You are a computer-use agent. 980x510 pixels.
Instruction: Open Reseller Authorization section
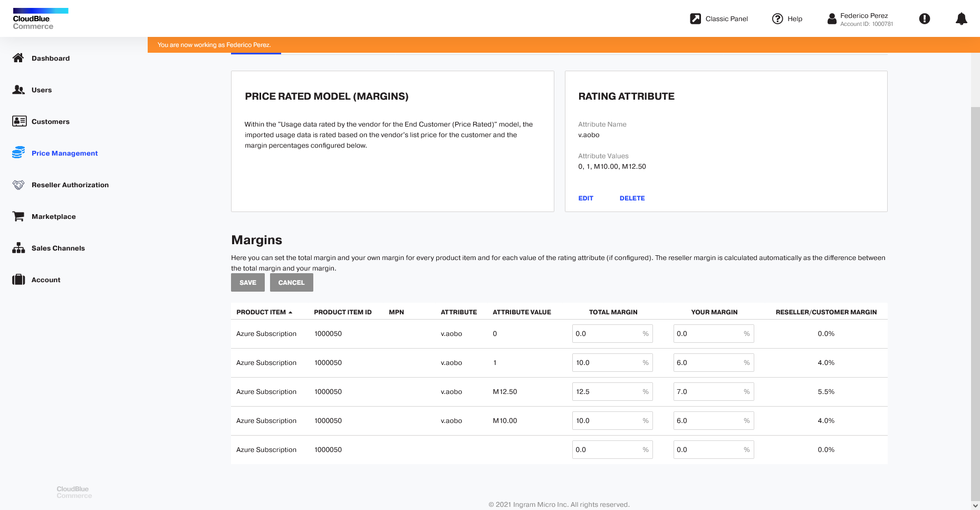(x=70, y=185)
